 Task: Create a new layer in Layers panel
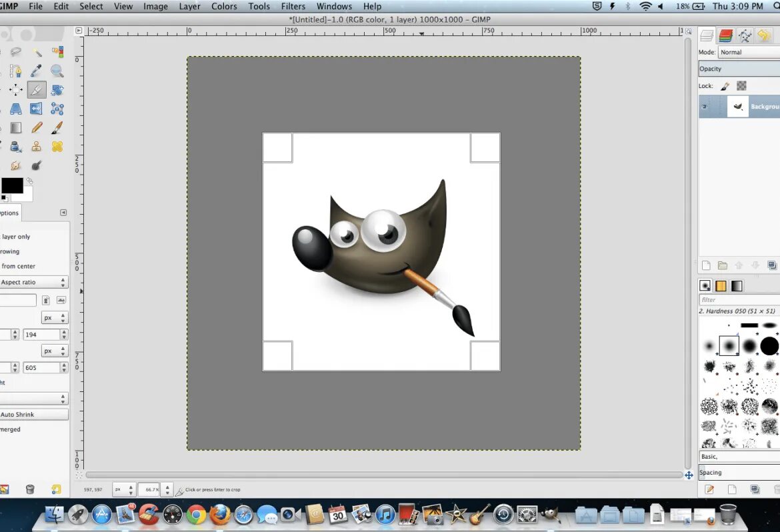(x=706, y=265)
